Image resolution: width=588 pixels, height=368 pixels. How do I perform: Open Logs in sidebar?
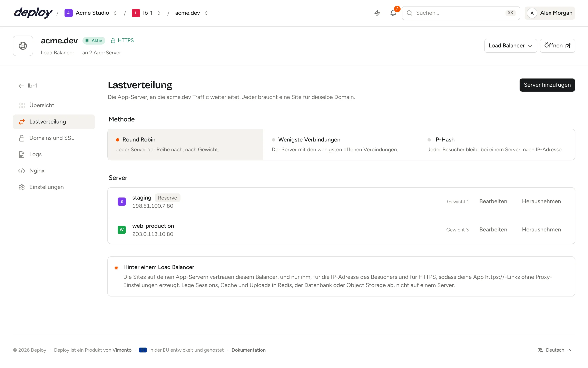point(54,154)
